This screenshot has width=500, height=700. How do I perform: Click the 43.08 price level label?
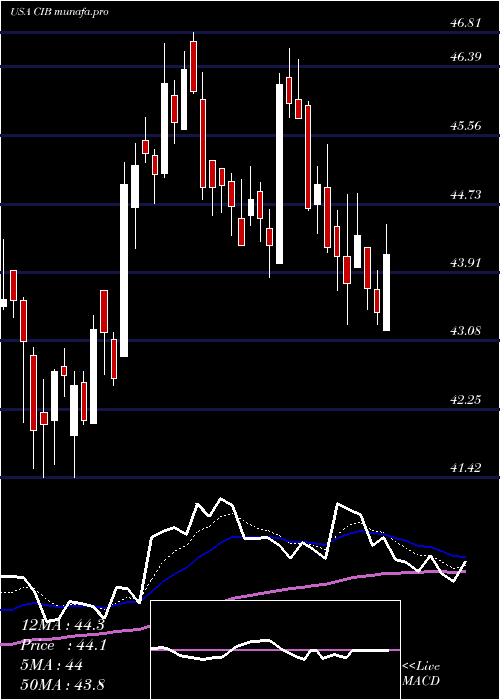(466, 331)
